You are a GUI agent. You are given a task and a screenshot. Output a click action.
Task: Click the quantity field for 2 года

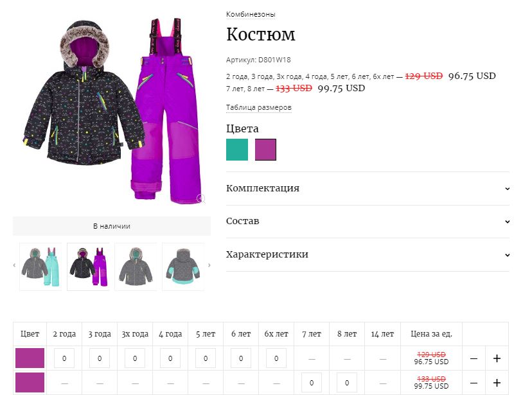tap(64, 358)
